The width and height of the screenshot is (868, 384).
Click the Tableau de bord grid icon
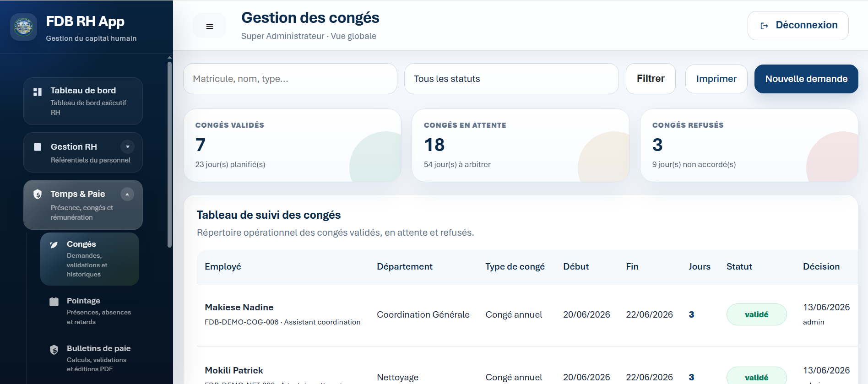(38, 92)
